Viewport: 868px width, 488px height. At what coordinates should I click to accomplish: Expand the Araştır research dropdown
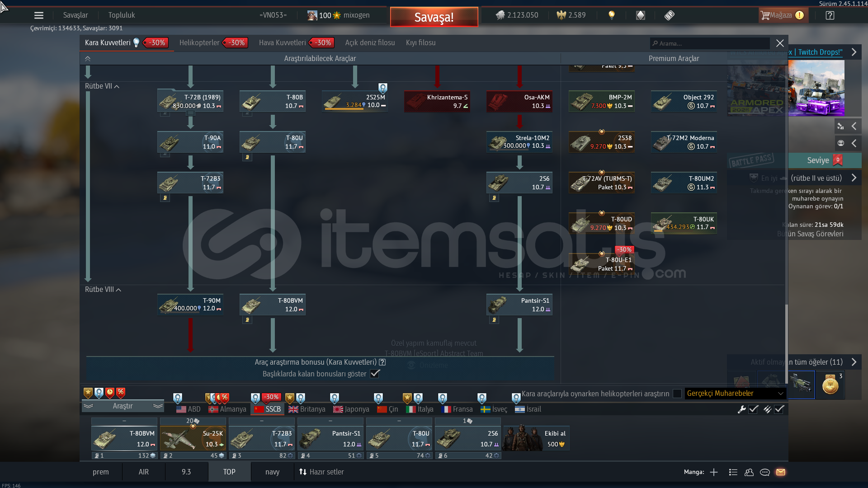[123, 406]
